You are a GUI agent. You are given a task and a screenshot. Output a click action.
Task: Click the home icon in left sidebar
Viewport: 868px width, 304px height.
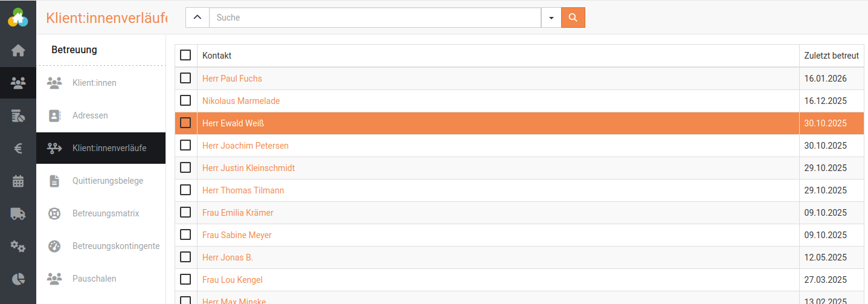tap(18, 51)
